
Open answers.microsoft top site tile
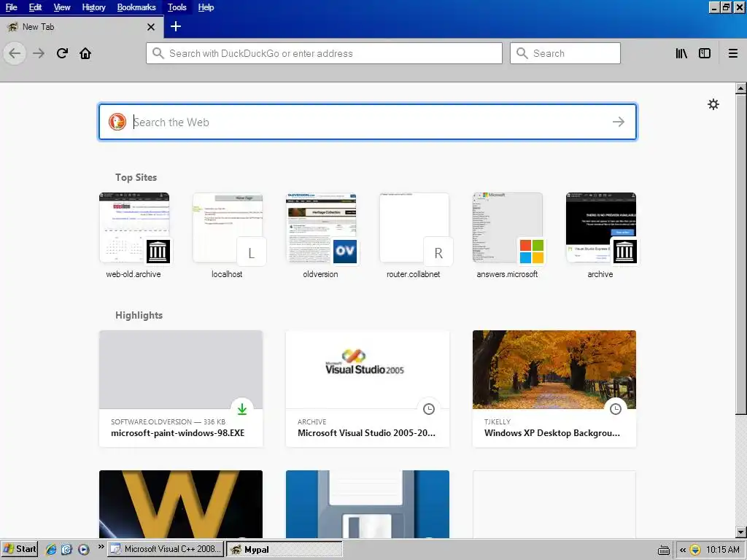click(508, 236)
